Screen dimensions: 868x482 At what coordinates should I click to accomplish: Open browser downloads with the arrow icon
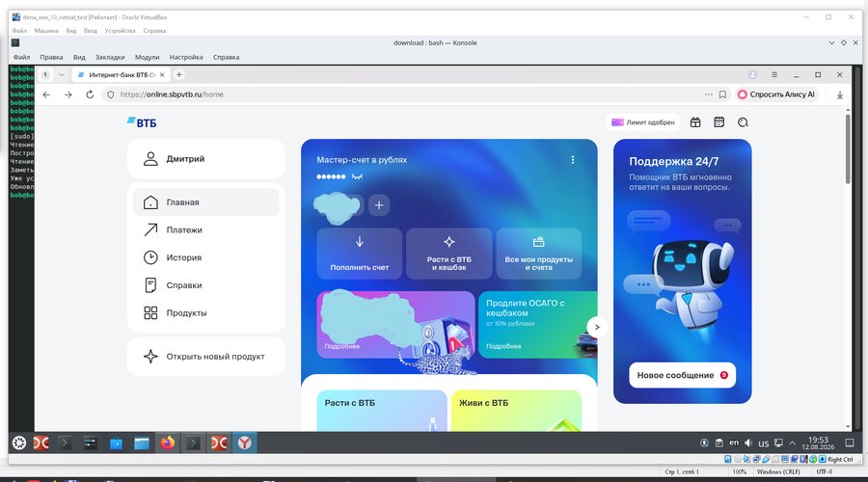(x=840, y=94)
